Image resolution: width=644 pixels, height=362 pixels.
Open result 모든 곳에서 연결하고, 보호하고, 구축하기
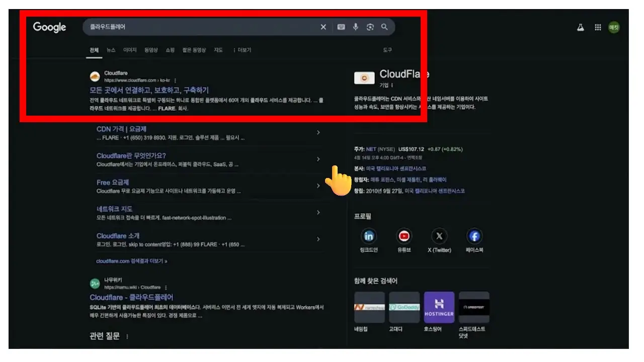[149, 90]
